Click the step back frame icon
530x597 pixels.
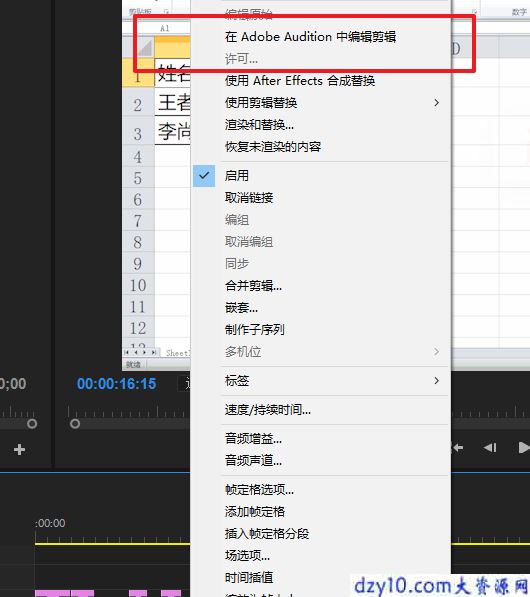(490, 448)
